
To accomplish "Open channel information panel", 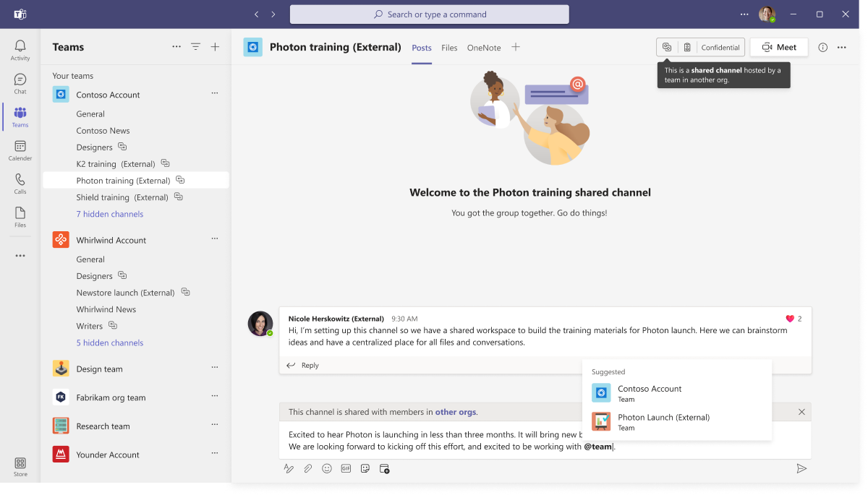I will pos(822,47).
